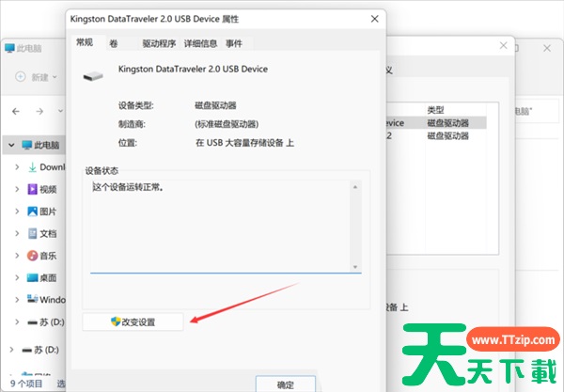Viewport: 564px width, 392px height.
Task: Click the 类型 column header in background dialog
Action: 435,110
